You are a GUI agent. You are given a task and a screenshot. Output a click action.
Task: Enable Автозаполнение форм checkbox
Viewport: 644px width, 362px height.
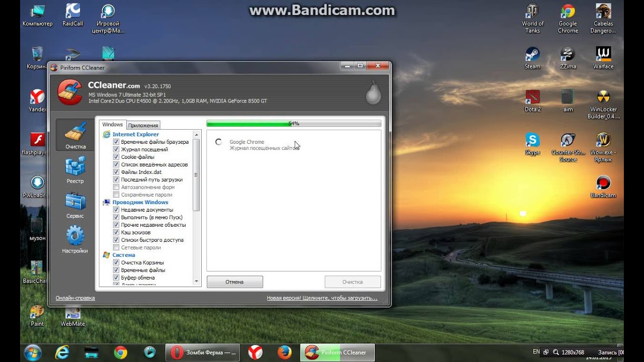pyautogui.click(x=116, y=187)
